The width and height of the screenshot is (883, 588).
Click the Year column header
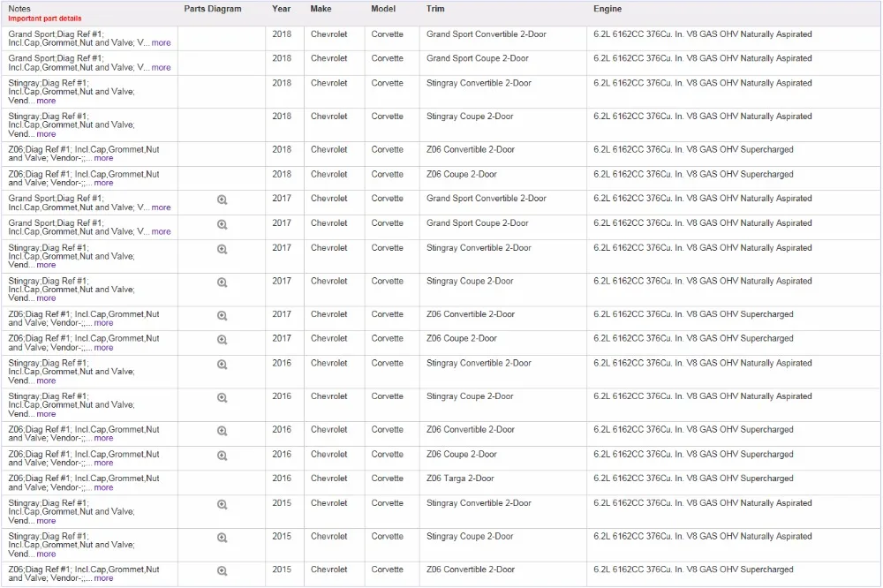282,9
